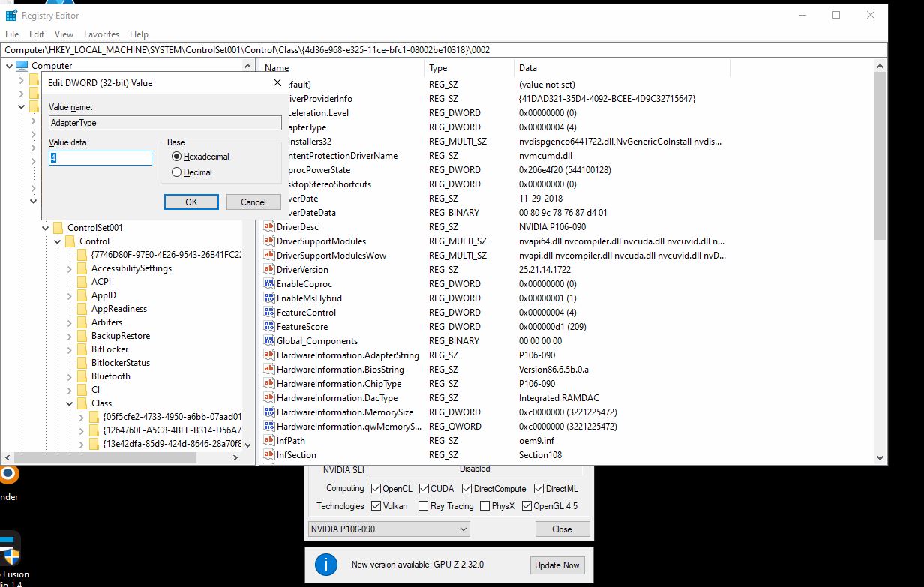Click the Close button in GPU-Z
924x587 pixels.
coord(562,529)
